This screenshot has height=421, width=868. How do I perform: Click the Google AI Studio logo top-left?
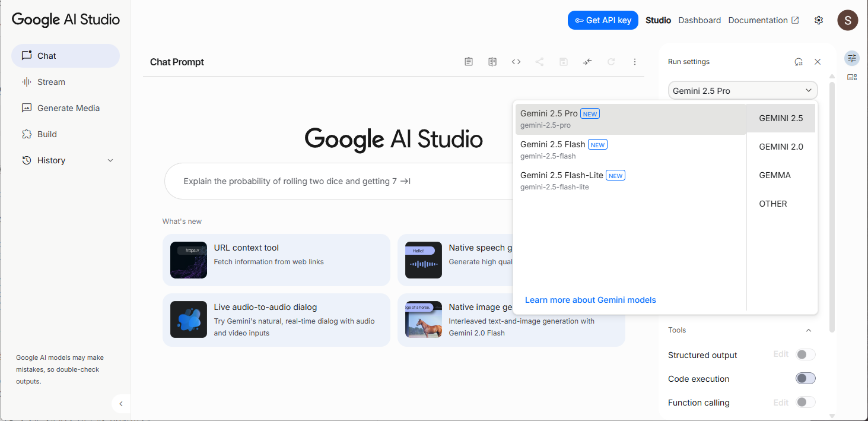pos(66,20)
